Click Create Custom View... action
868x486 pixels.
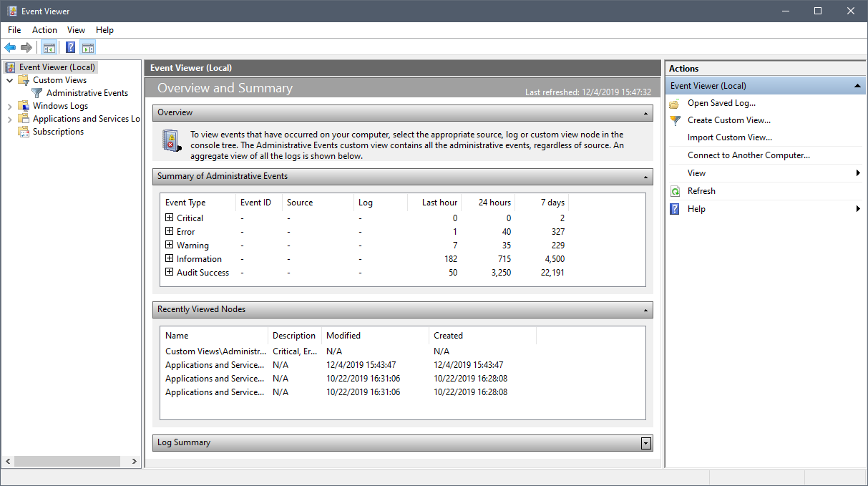click(x=729, y=120)
